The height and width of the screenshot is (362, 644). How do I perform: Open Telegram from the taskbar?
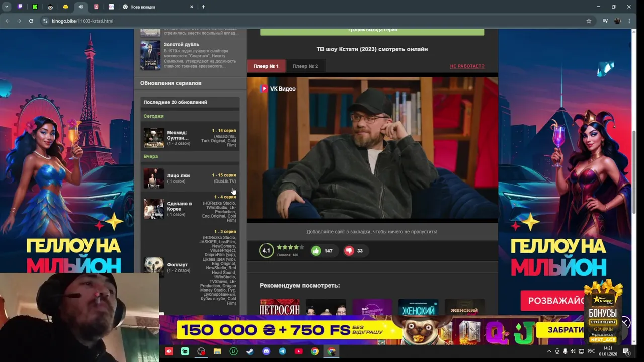[282, 351]
